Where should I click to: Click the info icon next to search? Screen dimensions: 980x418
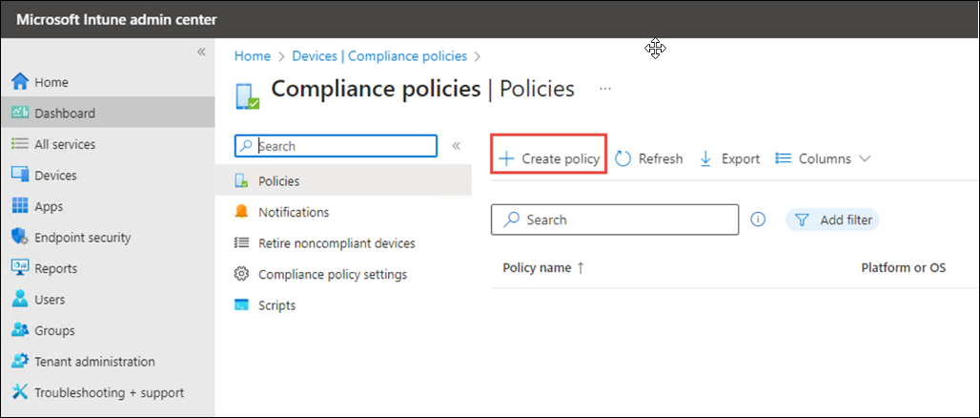pyautogui.click(x=758, y=219)
